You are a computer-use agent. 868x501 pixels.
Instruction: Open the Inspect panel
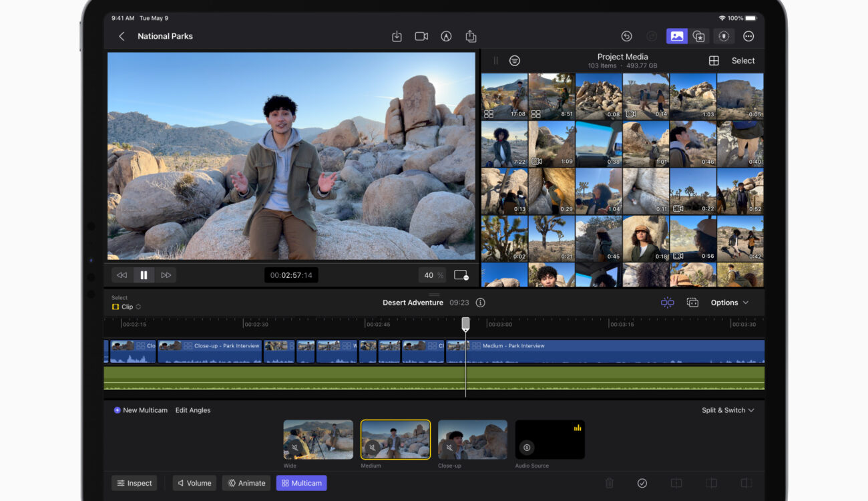(x=134, y=483)
